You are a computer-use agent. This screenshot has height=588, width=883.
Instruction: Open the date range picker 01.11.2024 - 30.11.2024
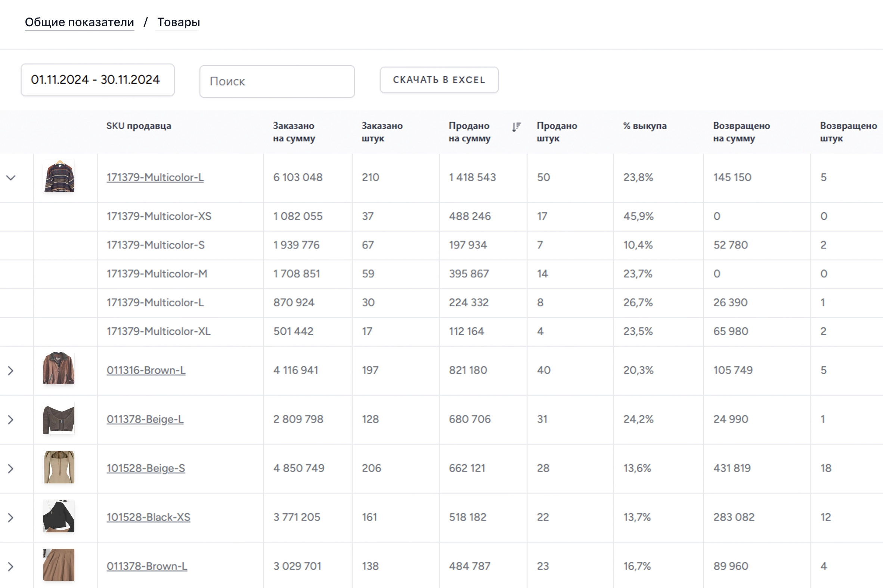pyautogui.click(x=97, y=80)
